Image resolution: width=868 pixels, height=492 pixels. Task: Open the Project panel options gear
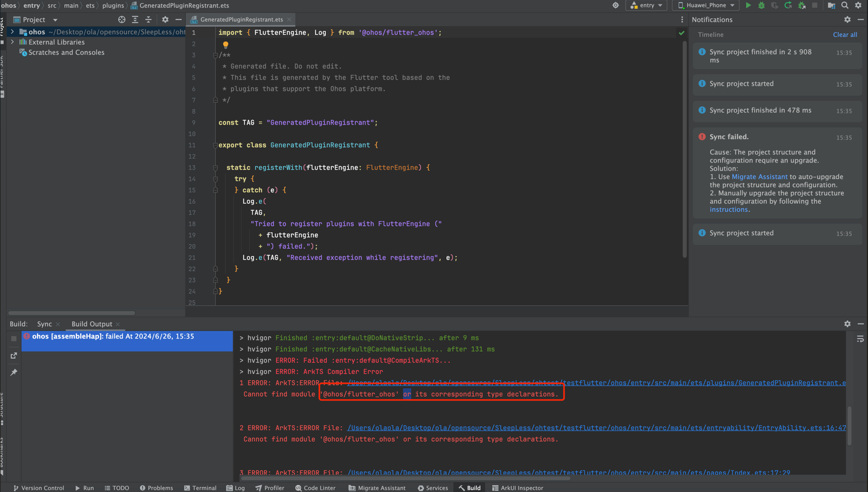click(165, 20)
